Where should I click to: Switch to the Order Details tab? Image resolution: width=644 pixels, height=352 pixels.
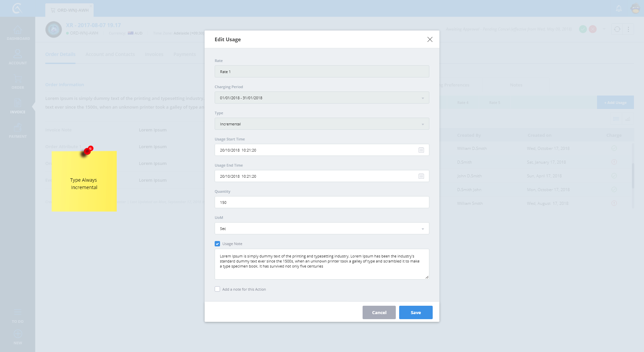coord(60,54)
